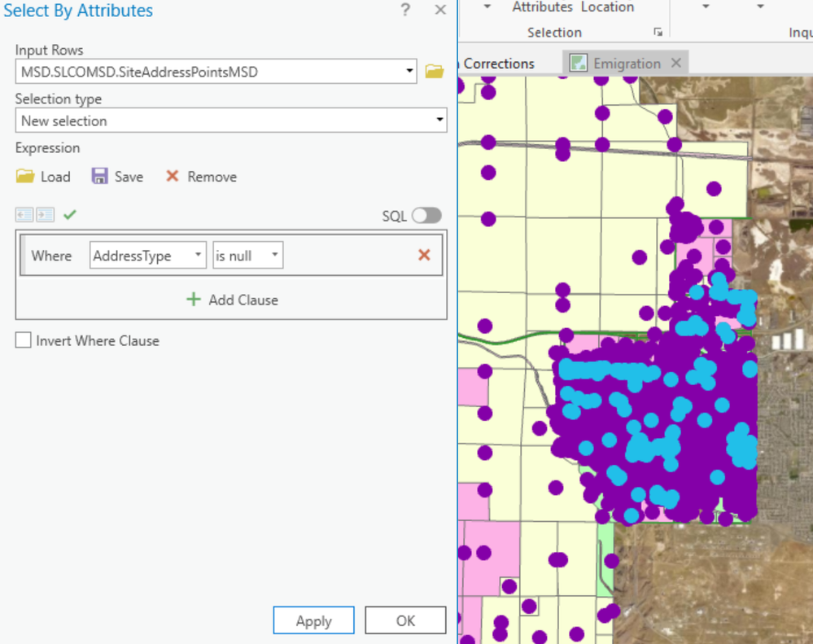Screen dimensions: 813x644
Task: Click the Apply button
Action: click(313, 620)
